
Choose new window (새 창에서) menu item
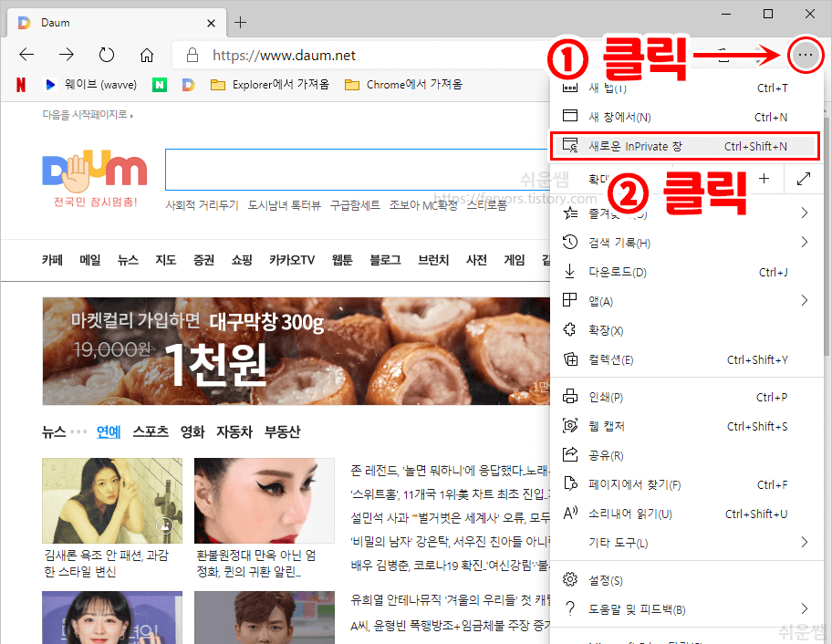(x=685, y=117)
